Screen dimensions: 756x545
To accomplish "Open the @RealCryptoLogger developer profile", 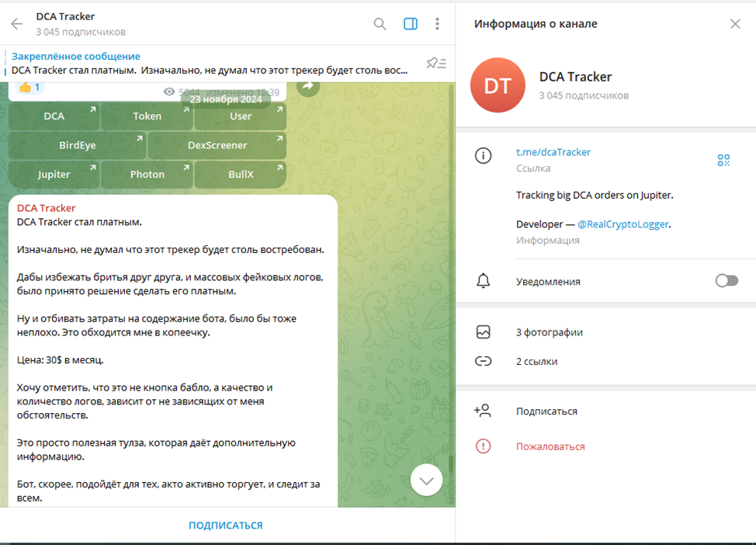I will (623, 224).
